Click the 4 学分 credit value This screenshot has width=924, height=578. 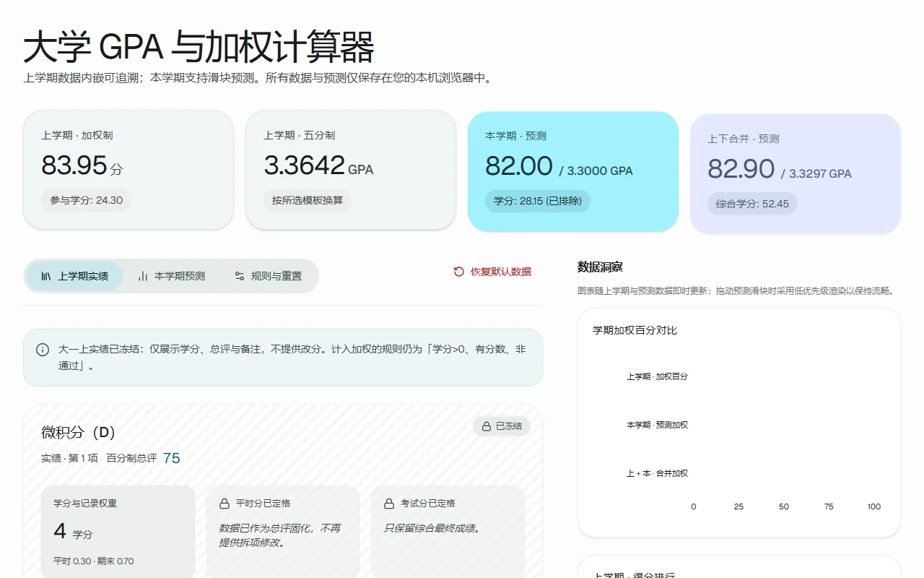coord(73,532)
